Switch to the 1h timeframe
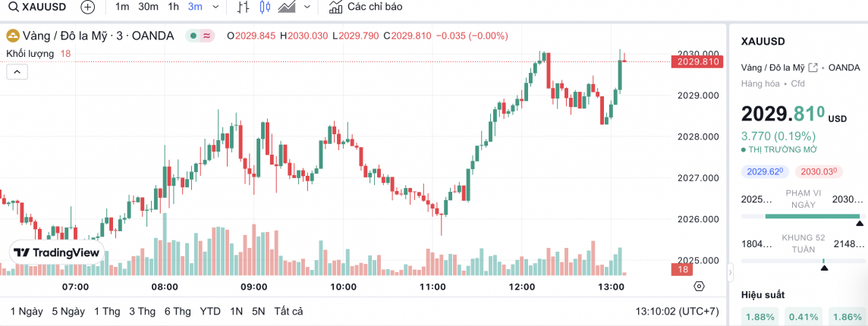The height and width of the screenshot is (326, 868). coord(174,8)
